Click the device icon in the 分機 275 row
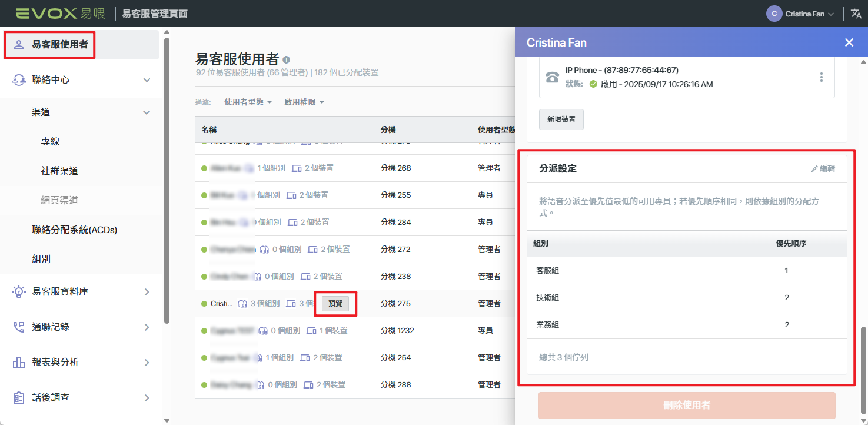This screenshot has width=868, height=425. click(x=291, y=304)
